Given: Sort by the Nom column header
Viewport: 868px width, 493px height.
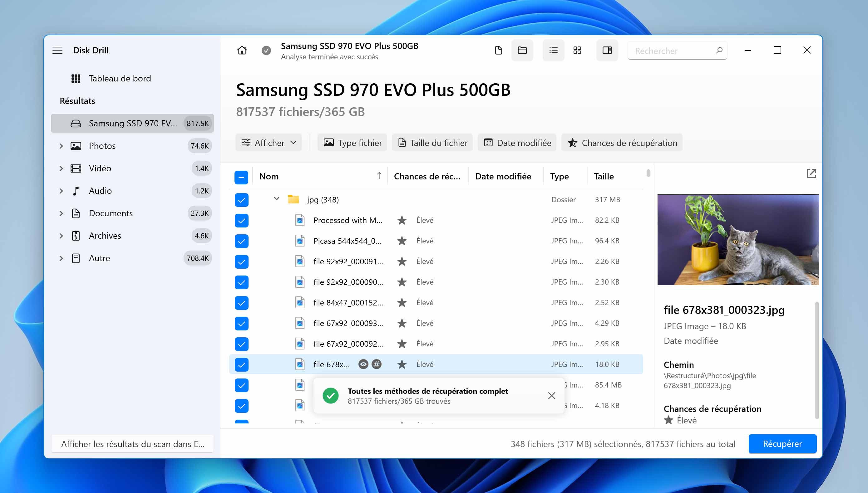Looking at the screenshot, I should pyautogui.click(x=320, y=176).
